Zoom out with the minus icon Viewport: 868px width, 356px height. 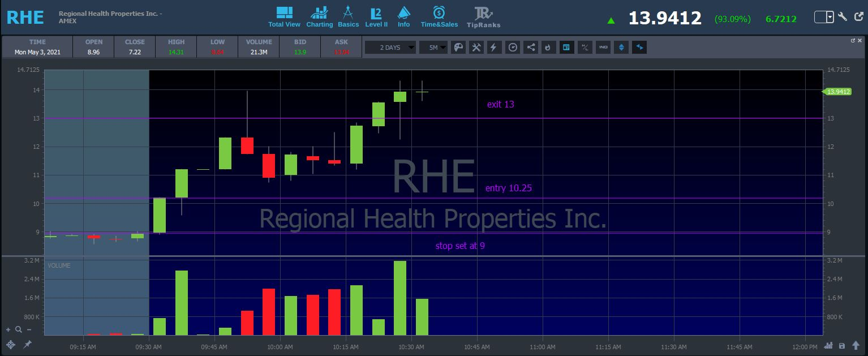(29, 329)
